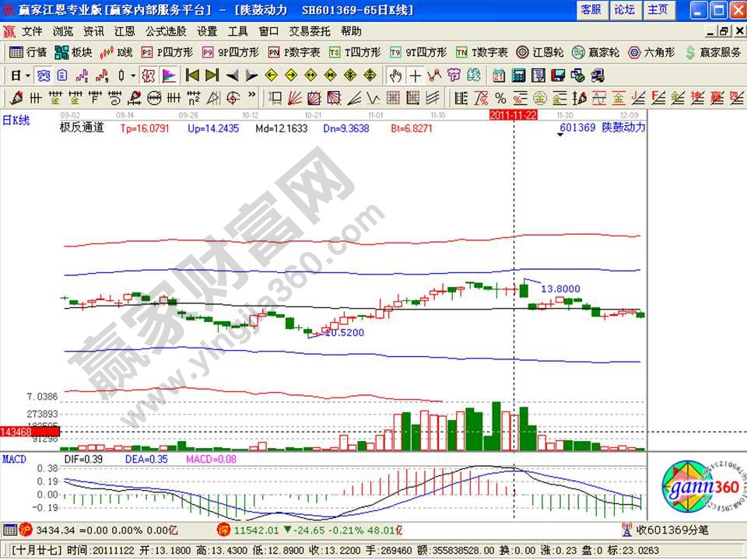This screenshot has height=560, width=747.
Task: Toggle the flag marker button
Action: click(168, 75)
